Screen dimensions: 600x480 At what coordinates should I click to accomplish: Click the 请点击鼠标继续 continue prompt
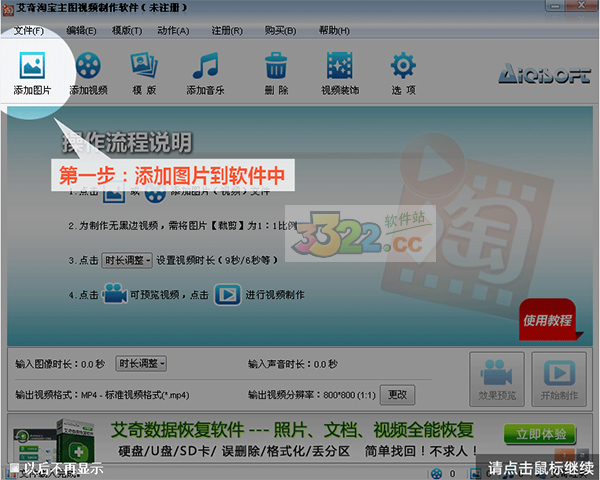[x=540, y=468]
